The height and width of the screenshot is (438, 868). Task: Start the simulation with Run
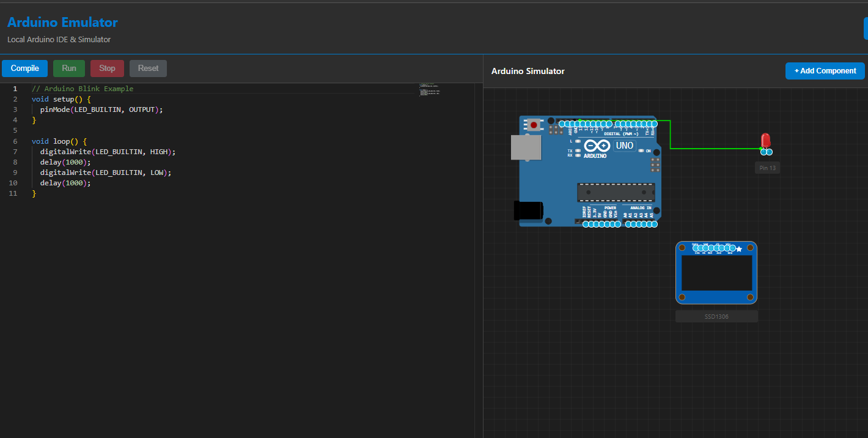pyautogui.click(x=69, y=69)
